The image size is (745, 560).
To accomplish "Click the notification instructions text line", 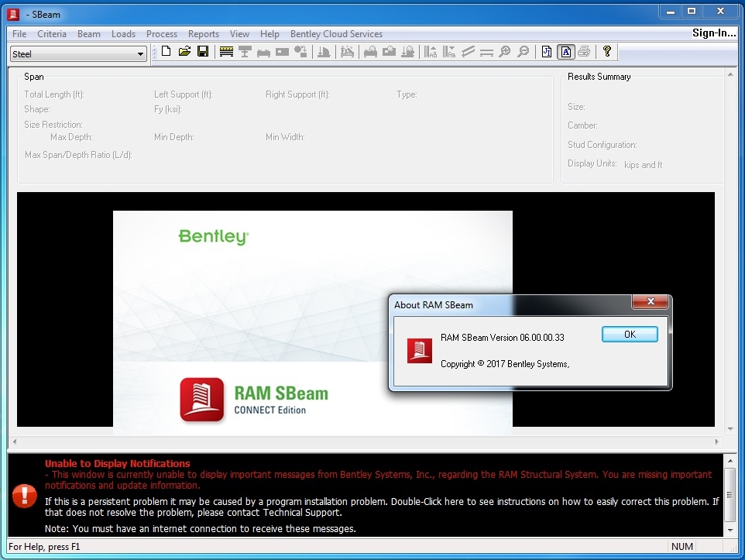I will 382,507.
